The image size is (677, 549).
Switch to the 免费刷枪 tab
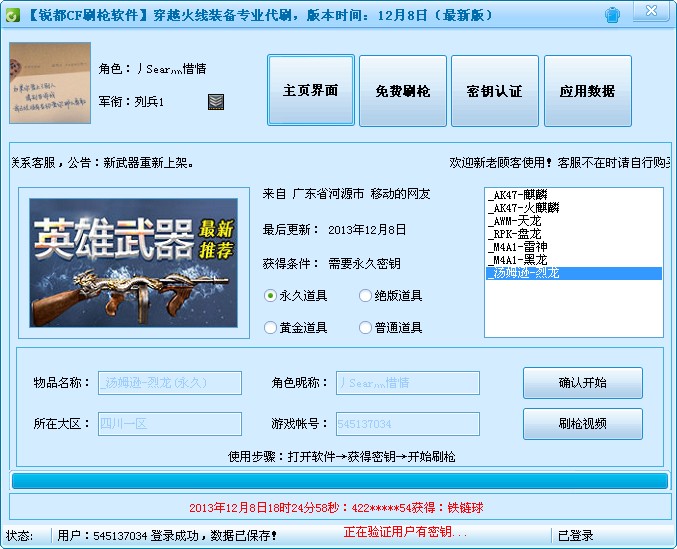pyautogui.click(x=402, y=91)
